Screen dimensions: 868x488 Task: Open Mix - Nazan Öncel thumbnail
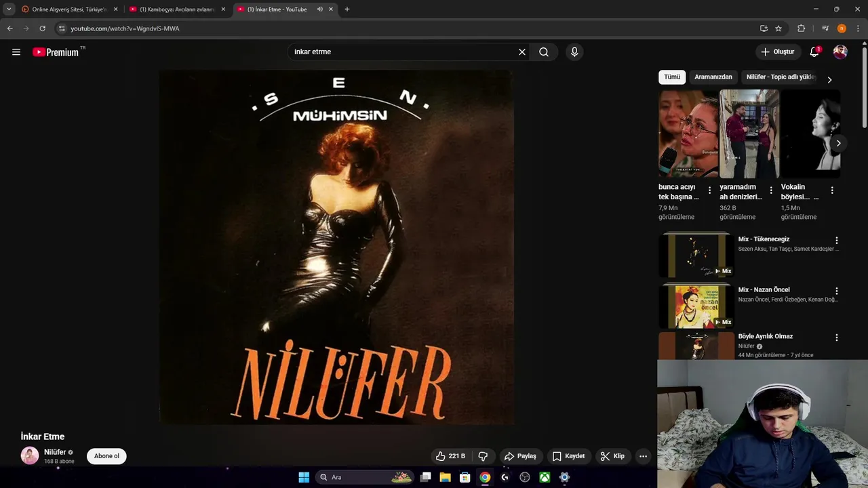coord(696,306)
